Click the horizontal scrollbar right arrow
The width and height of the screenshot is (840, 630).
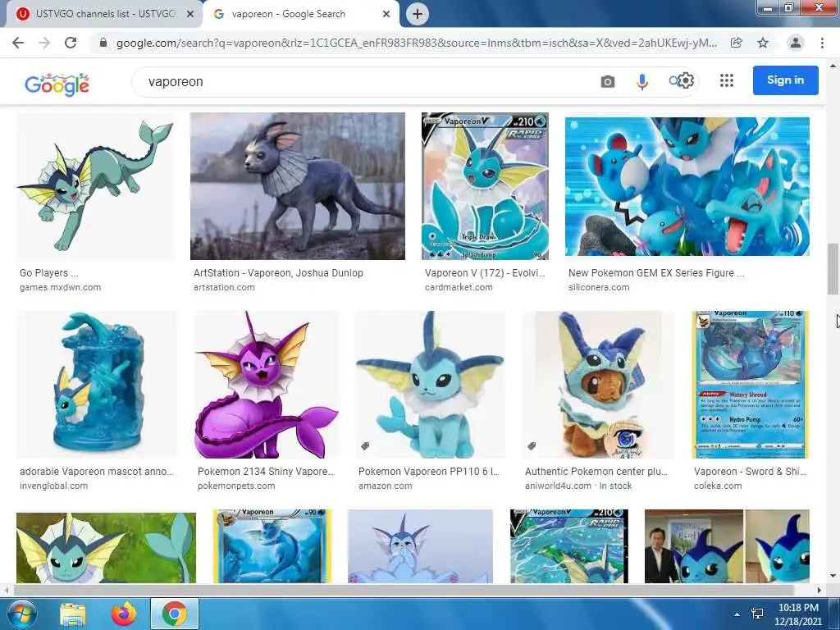click(x=819, y=590)
